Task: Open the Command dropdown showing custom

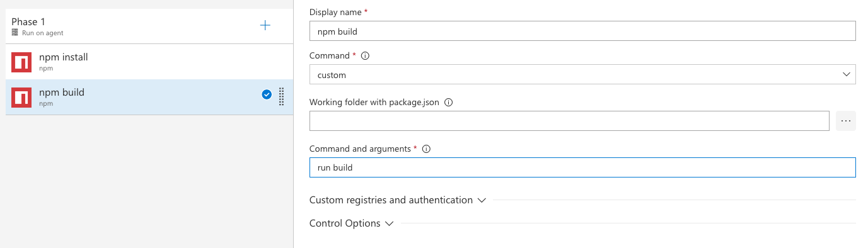Action: pos(582,74)
